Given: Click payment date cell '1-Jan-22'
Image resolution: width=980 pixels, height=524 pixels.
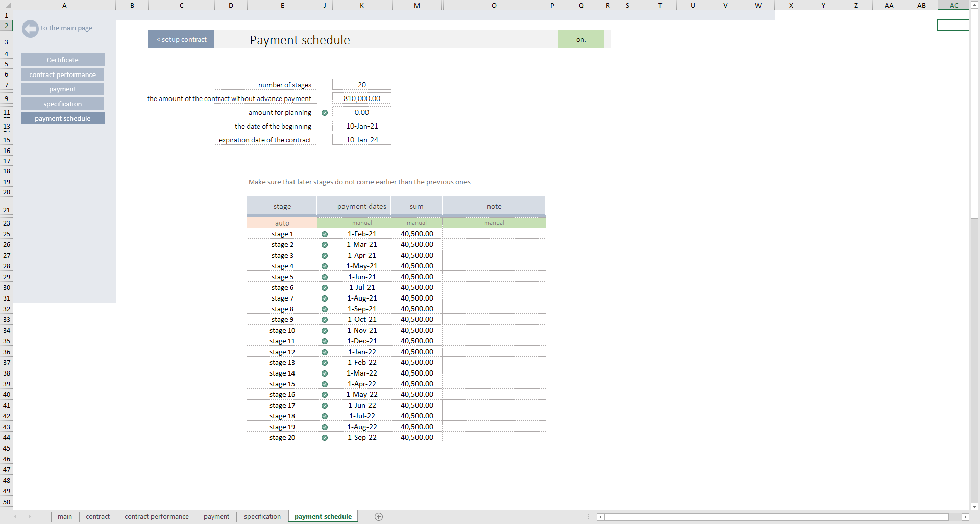Looking at the screenshot, I should point(362,352).
